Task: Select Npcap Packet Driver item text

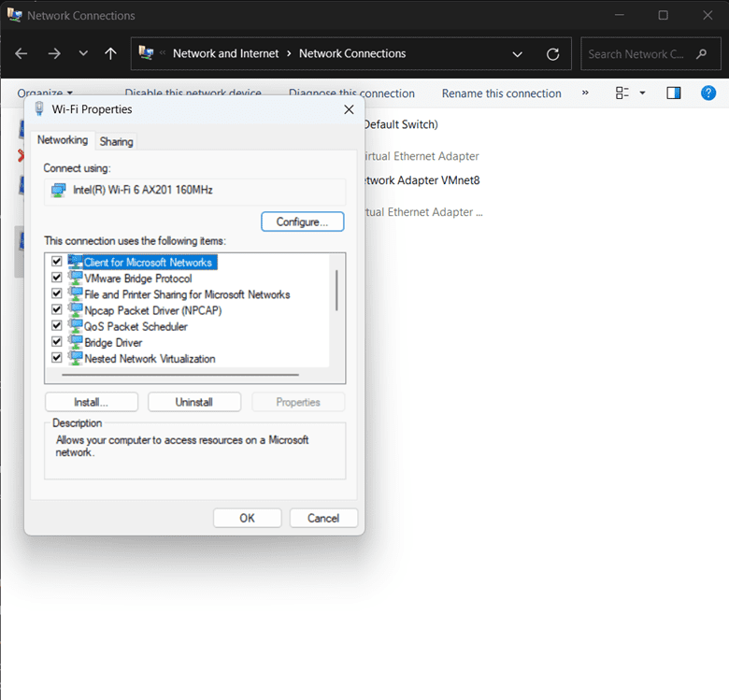Action: coord(153,310)
